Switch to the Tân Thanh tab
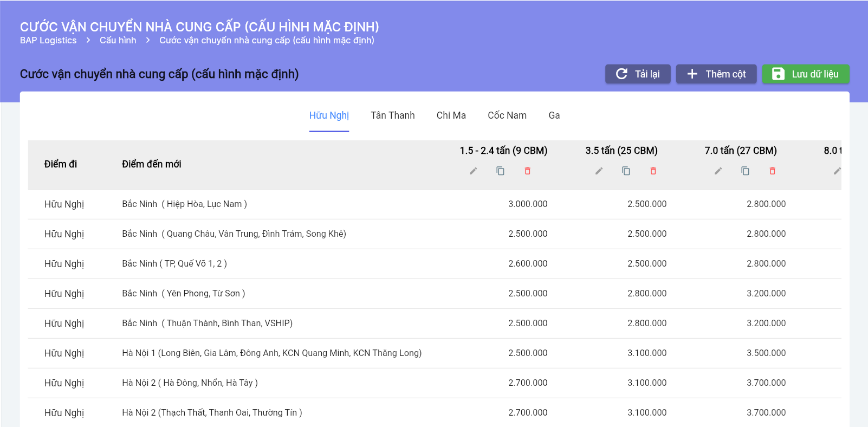Screen dimensions: 868x427 392,115
